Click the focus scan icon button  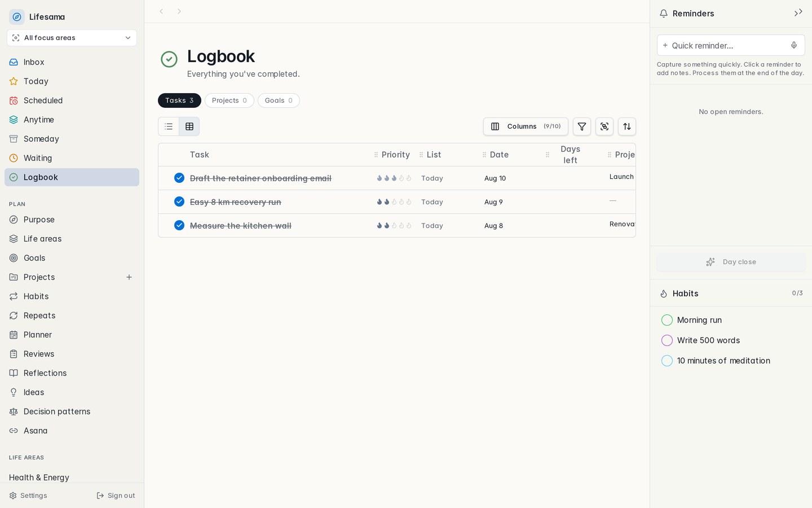[x=604, y=126]
